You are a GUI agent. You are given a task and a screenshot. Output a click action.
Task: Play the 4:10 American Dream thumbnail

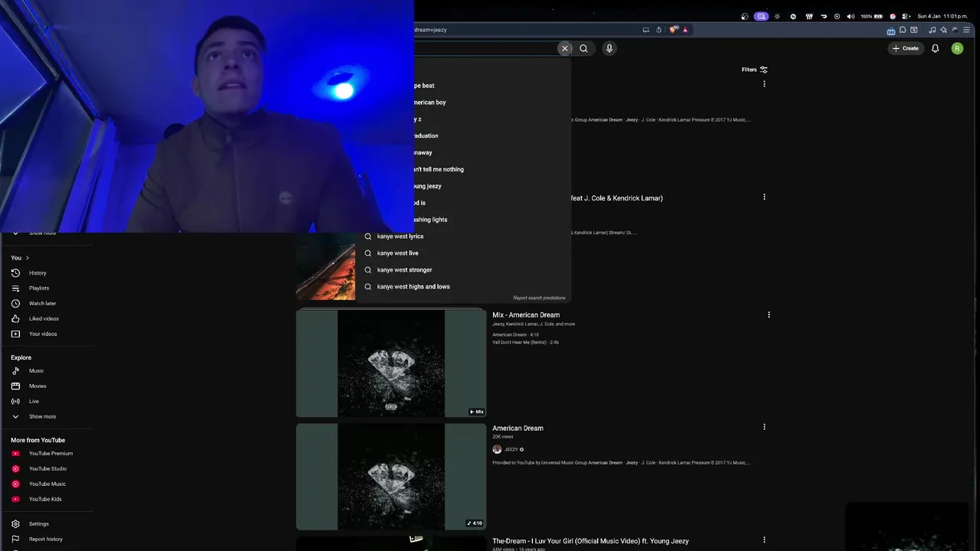coord(391,476)
